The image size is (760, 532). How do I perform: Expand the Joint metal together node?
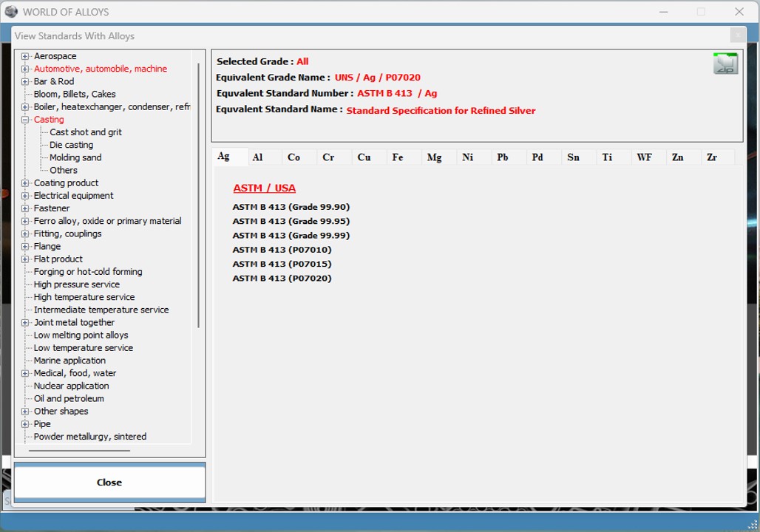tap(24, 323)
